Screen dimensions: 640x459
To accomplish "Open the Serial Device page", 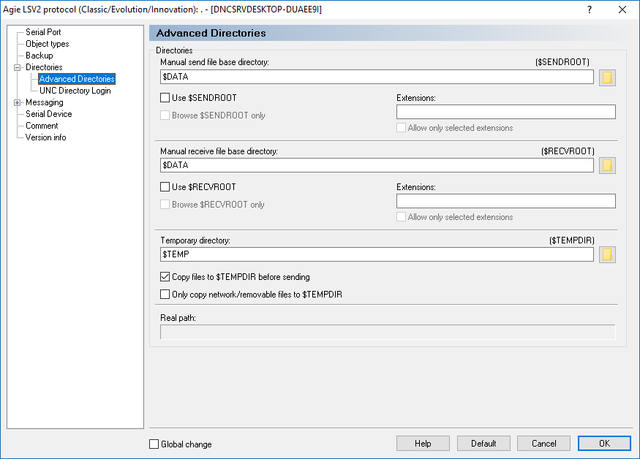I will [49, 114].
